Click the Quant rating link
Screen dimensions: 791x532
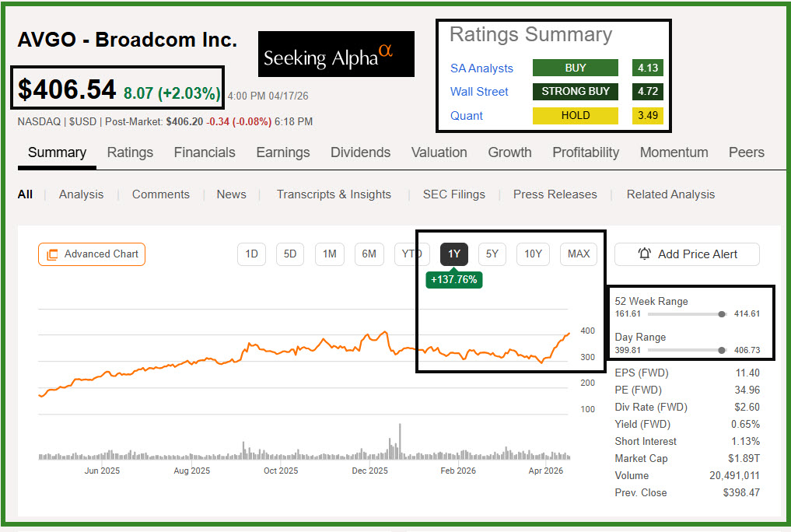[x=467, y=116]
